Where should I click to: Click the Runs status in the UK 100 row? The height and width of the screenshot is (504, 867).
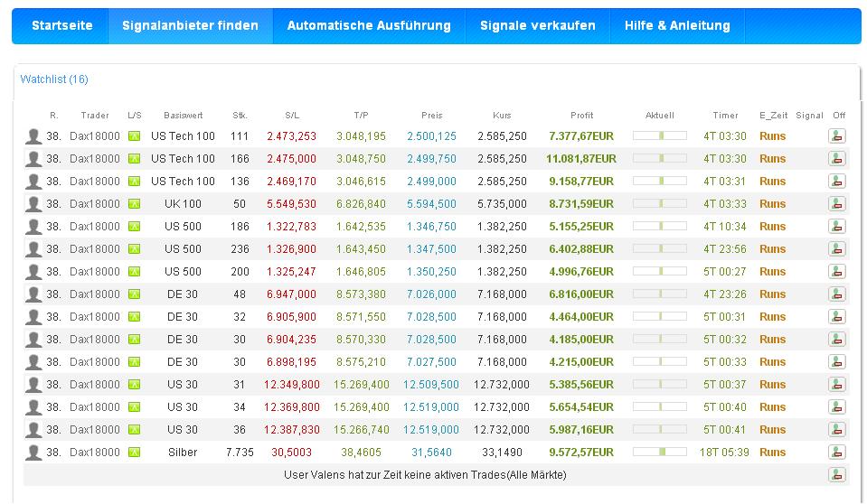[772, 204]
